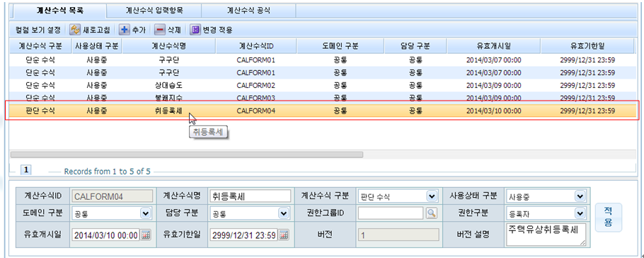Click the CALFORM02 cell
The width and height of the screenshot is (644, 258).
pos(256,86)
